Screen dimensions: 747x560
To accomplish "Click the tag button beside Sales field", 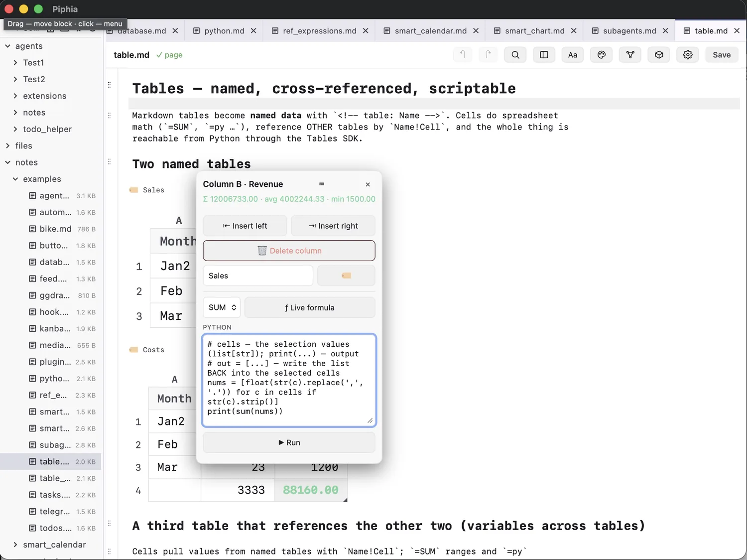I will (346, 276).
